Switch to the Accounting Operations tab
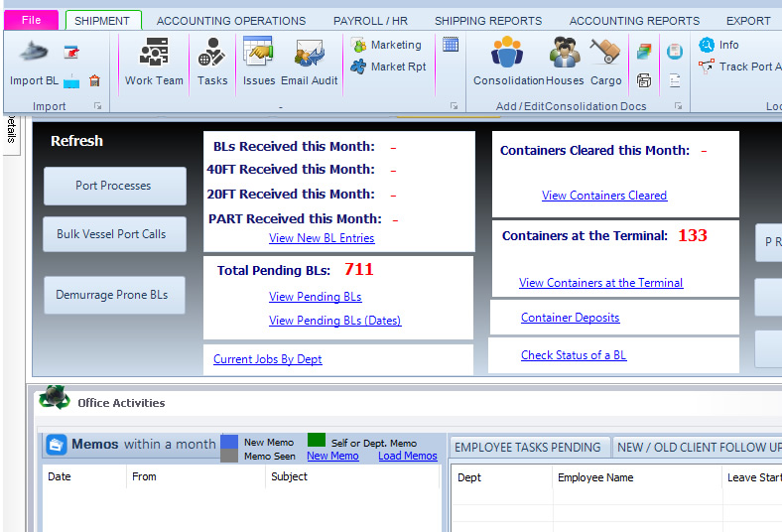The image size is (782, 532). (x=231, y=20)
